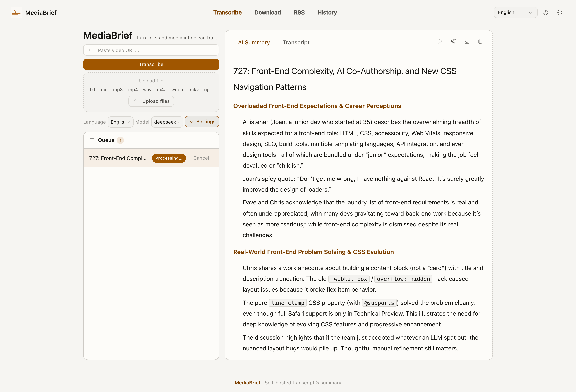Click the Processing... status badge
Image resolution: width=576 pixels, height=392 pixels.
pyautogui.click(x=169, y=158)
